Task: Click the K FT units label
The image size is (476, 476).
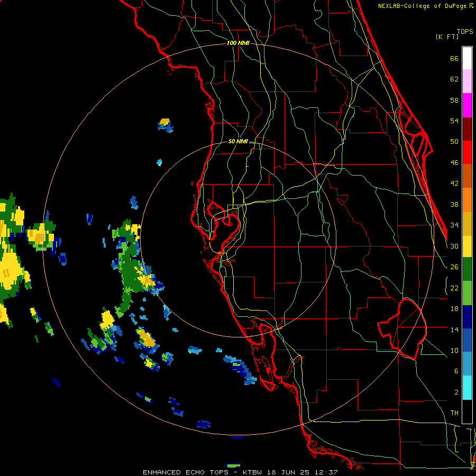Action: tap(447, 36)
